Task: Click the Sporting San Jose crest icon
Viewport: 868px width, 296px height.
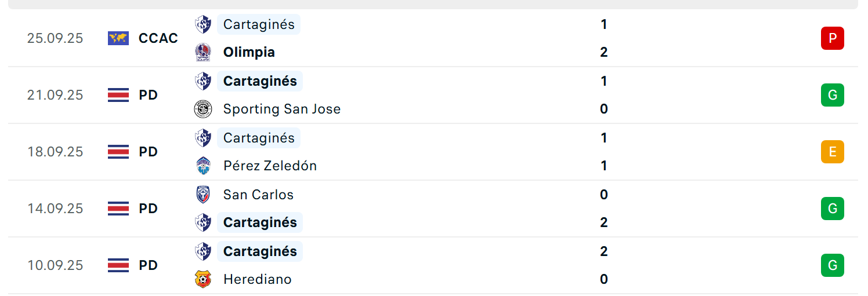Action: pyautogui.click(x=203, y=109)
